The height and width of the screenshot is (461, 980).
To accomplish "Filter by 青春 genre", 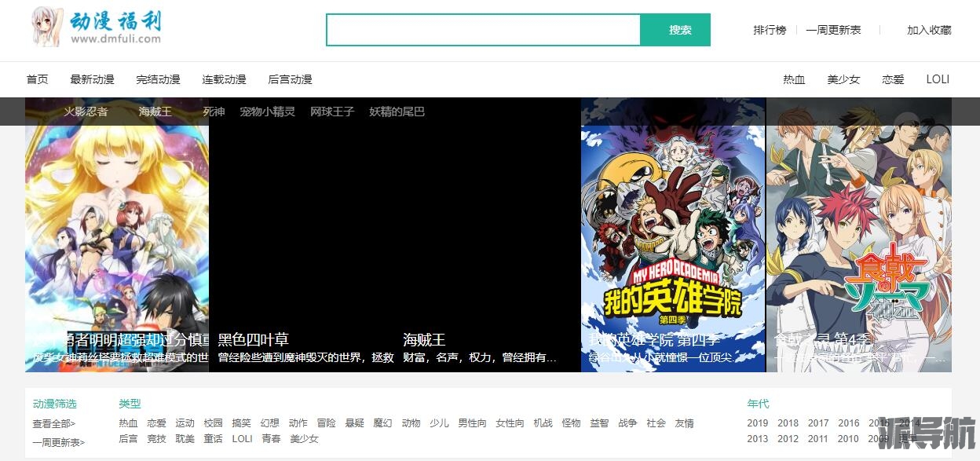I will click(271, 439).
